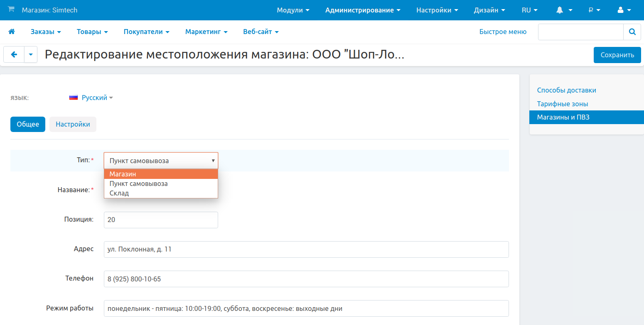This screenshot has width=644, height=325.
Task: Click the Russian flag language icon
Action: pyautogui.click(x=74, y=98)
